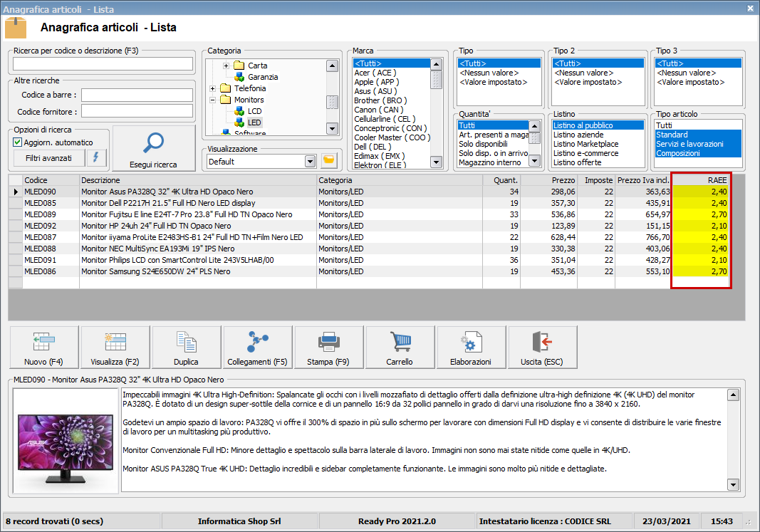Click down arrow of Quantita' list scrollbar
Image resolution: width=760 pixels, height=532 pixels.
point(535,161)
